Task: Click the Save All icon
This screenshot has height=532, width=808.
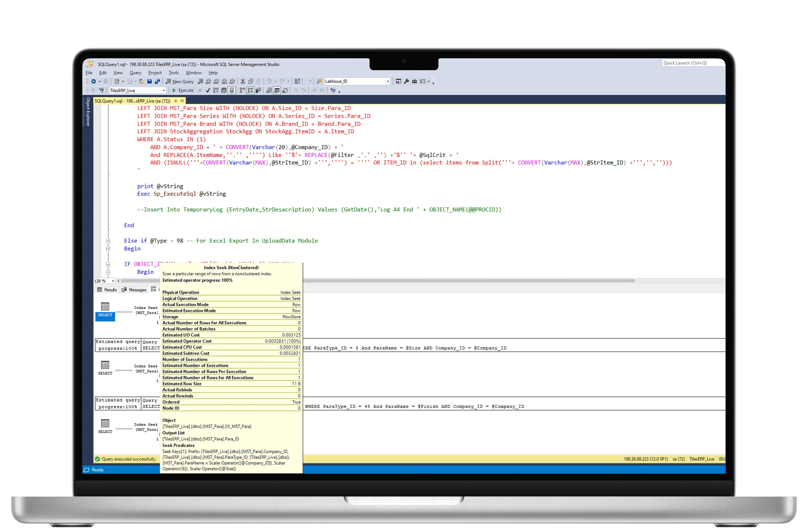Action: click(157, 81)
